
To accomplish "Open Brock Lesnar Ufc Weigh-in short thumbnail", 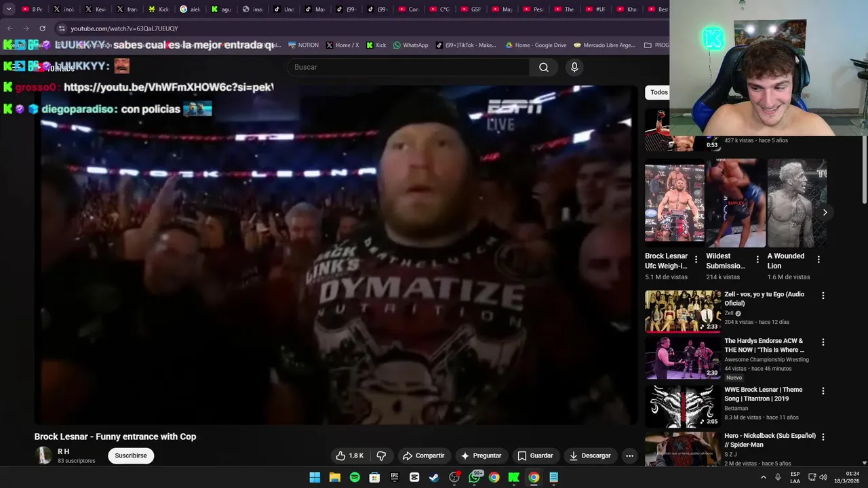I will [x=675, y=203].
